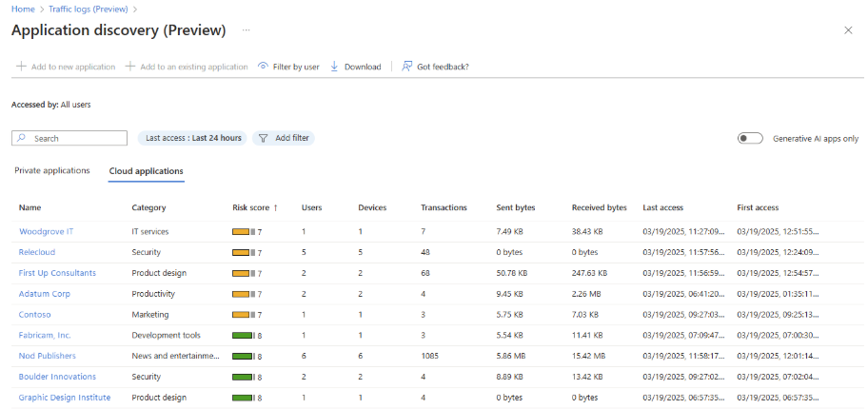Click Development tools category cell
This screenshot has height=409, width=868.
click(x=166, y=335)
